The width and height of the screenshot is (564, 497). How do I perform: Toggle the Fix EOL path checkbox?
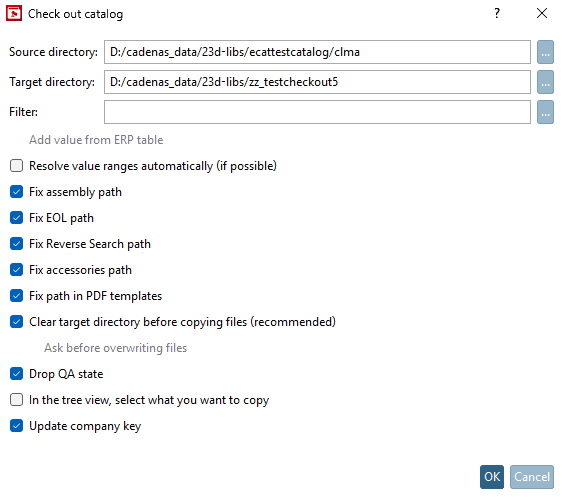tap(17, 218)
